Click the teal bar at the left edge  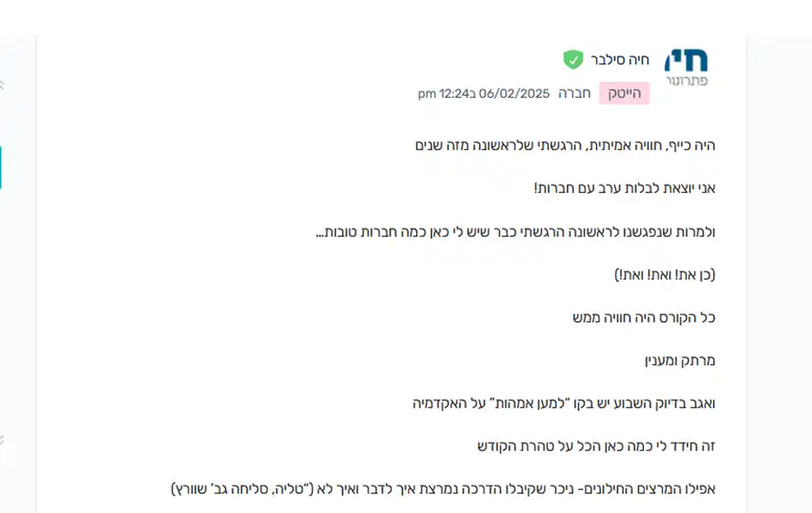1,167
